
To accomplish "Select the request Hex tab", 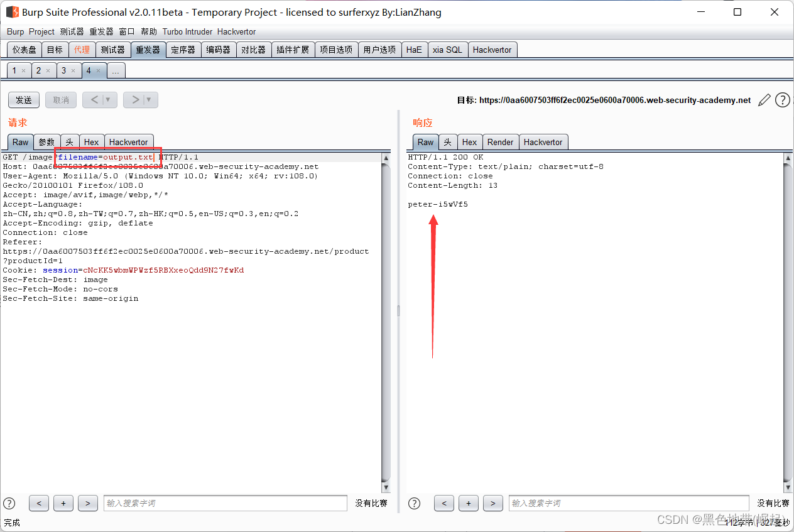I will coord(92,142).
